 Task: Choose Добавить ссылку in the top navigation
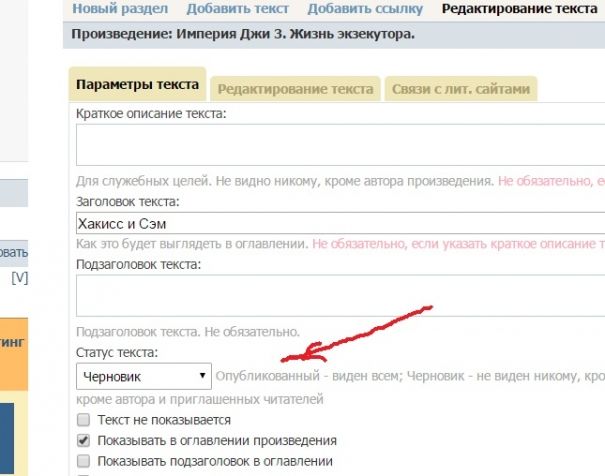[365, 9]
